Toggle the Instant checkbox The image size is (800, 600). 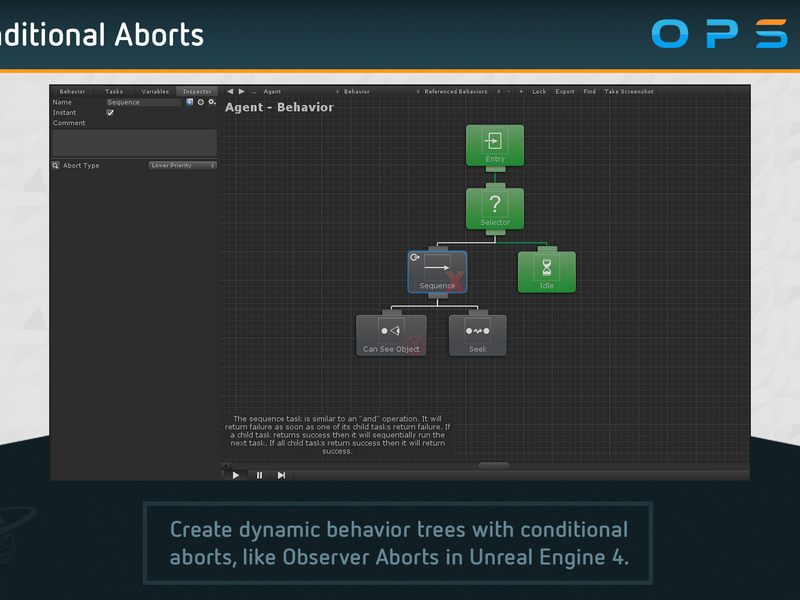(110, 113)
